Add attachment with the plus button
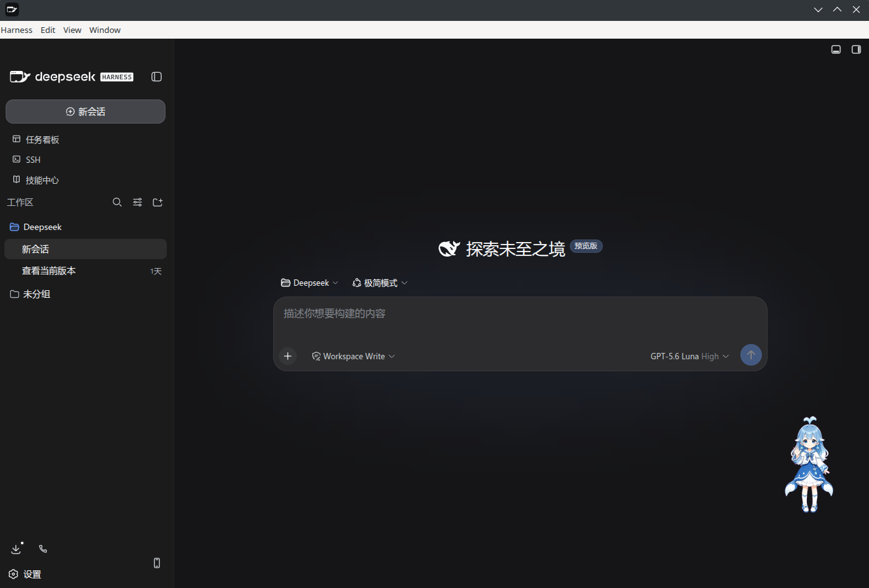Screen dimensions: 869x588 coord(288,356)
